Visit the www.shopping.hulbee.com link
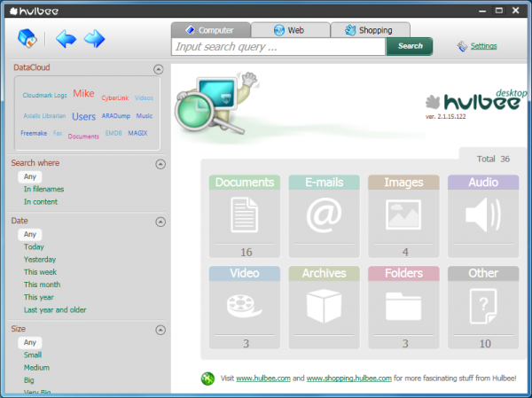The height and width of the screenshot is (398, 532). pyautogui.click(x=349, y=378)
